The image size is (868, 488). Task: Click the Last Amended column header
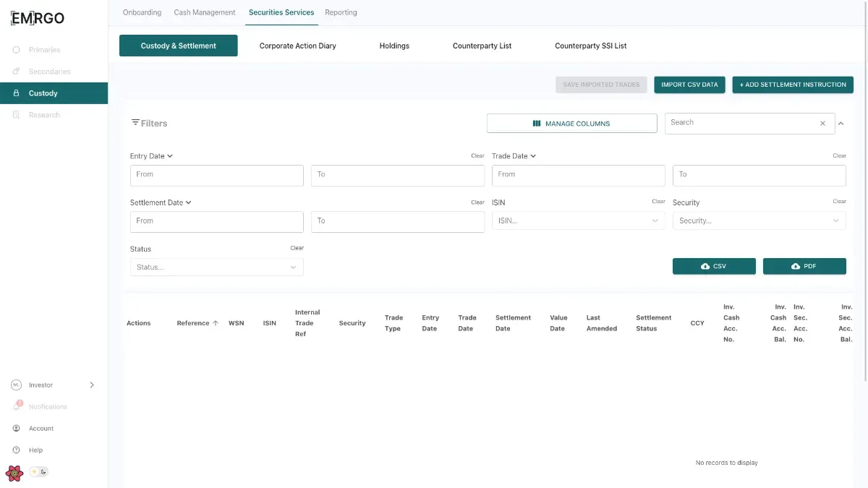[602, 323]
